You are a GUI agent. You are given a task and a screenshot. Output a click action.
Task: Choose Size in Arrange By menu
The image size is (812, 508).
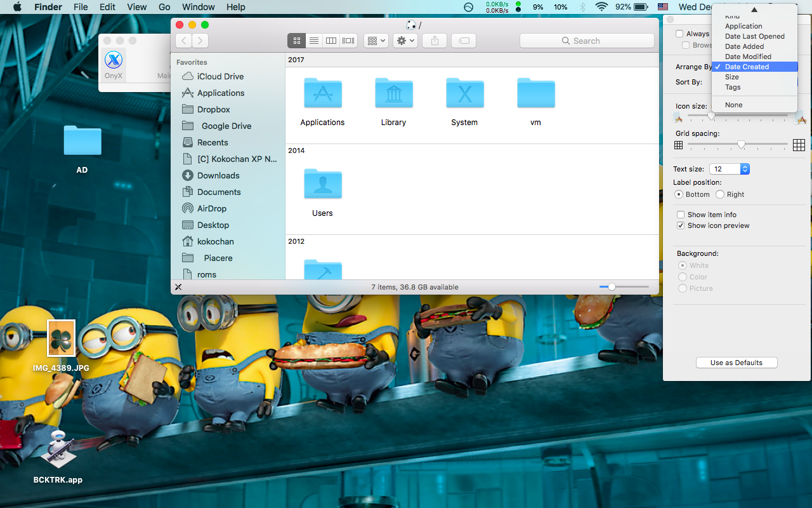[x=754, y=77]
